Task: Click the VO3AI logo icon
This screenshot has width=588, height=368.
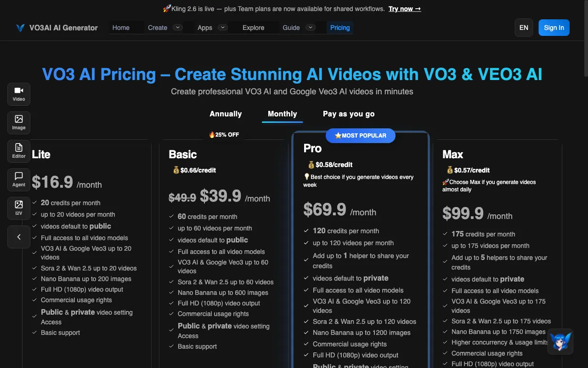Action: click(20, 28)
